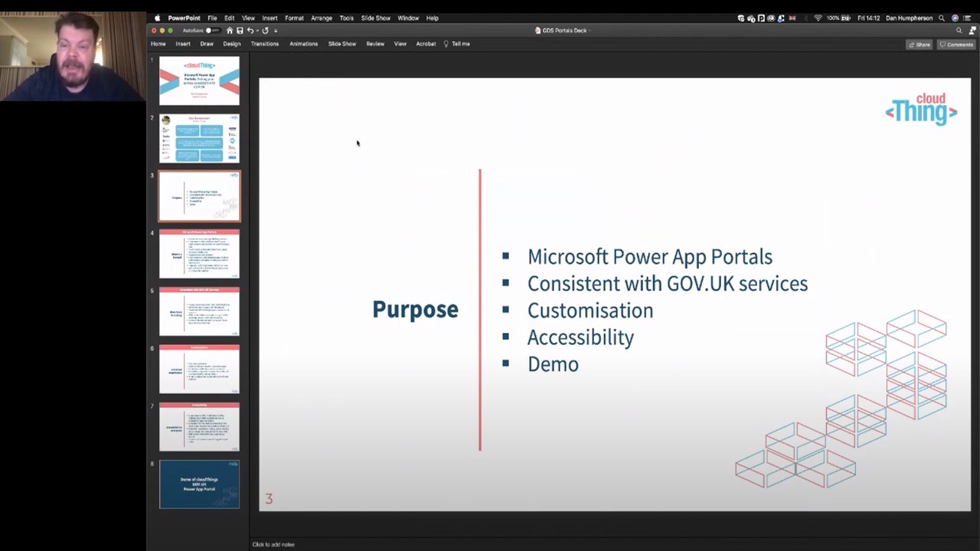Image resolution: width=980 pixels, height=551 pixels.
Task: Select slide 8 Demo thumbnail
Action: tap(199, 484)
